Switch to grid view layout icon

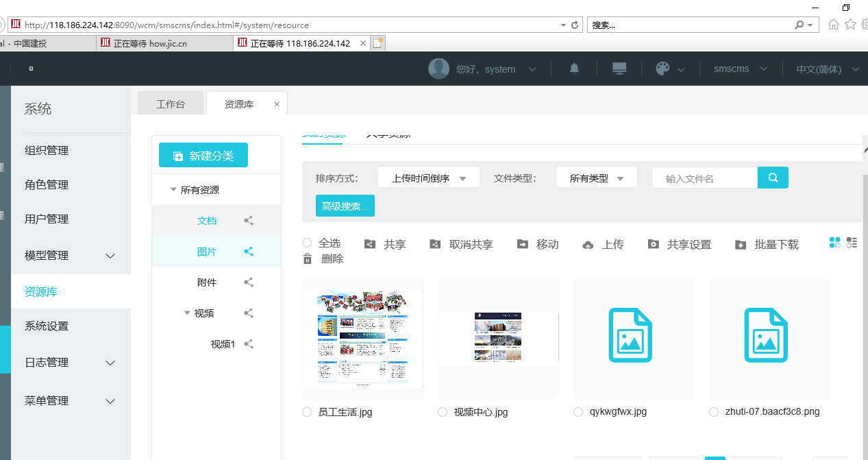[x=834, y=242]
